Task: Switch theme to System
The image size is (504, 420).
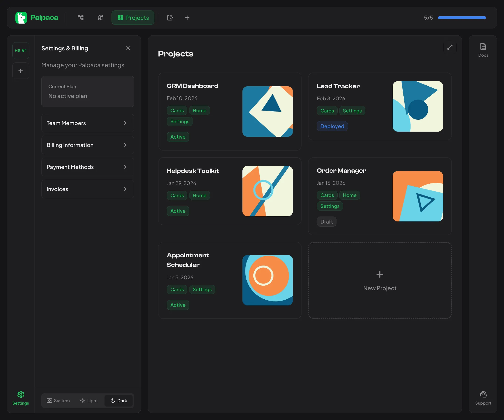Action: point(58,400)
